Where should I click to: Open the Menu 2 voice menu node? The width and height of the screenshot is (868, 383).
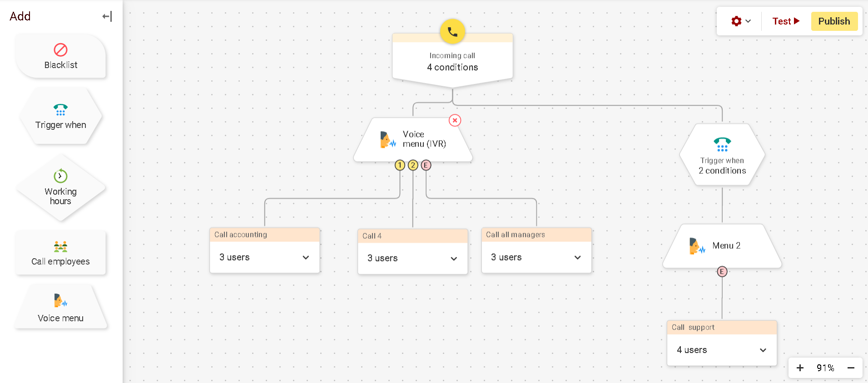point(722,246)
